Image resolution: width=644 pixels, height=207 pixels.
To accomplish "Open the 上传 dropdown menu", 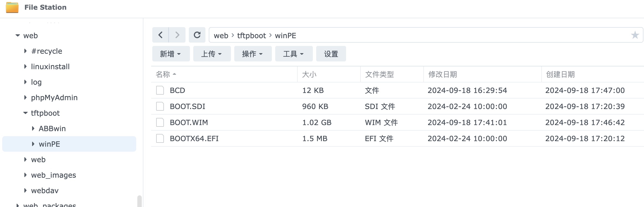I will pos(212,54).
